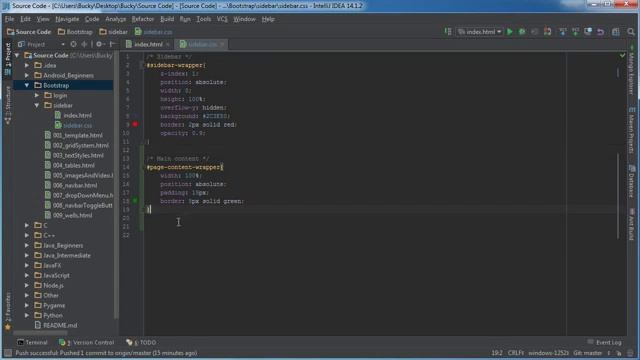Expand the .idea folder

pos(27,65)
